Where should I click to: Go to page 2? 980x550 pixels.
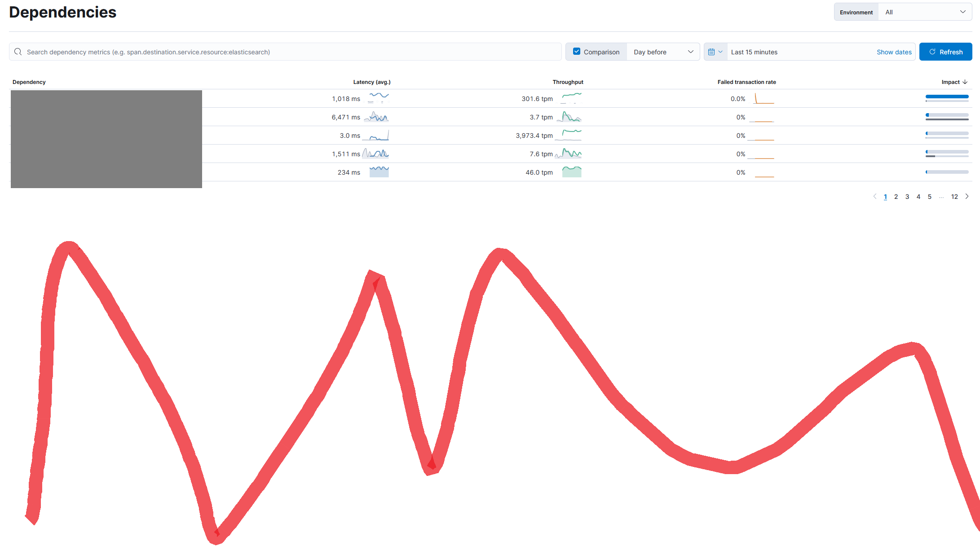pyautogui.click(x=896, y=197)
